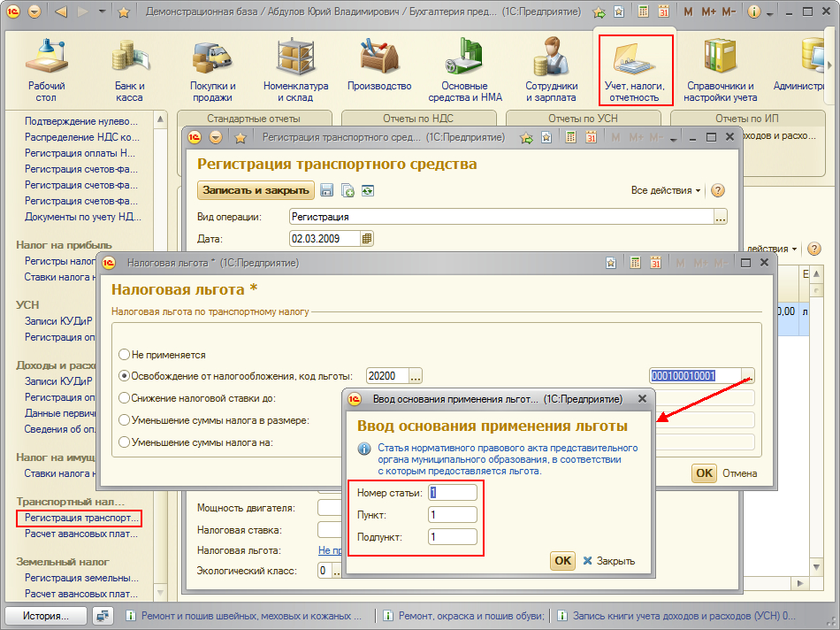Open Номенклатура и склад section
This screenshot has height=630, width=840.
pyautogui.click(x=295, y=70)
